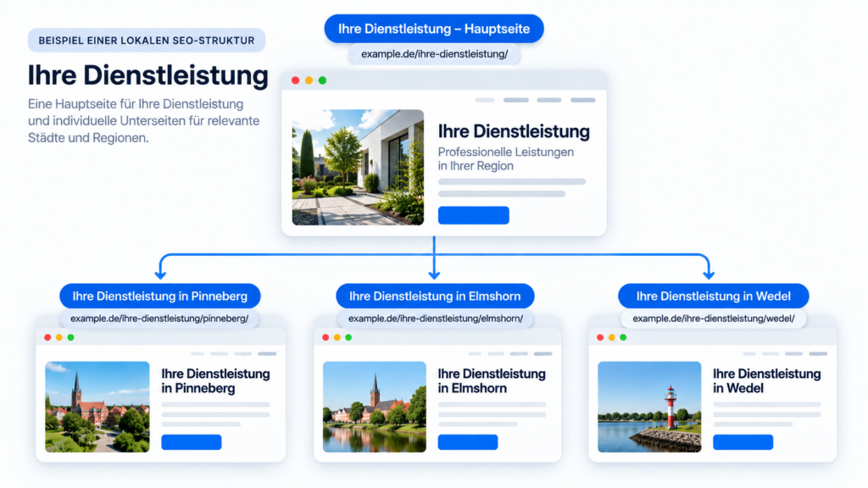
Task: Click the green dot in the main browser window
Action: tap(322, 80)
